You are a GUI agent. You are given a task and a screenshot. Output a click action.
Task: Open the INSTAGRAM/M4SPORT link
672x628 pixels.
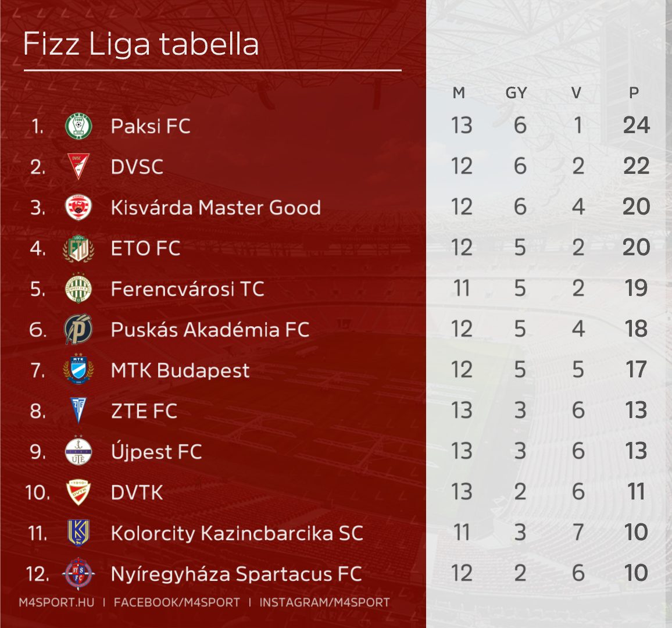324,602
